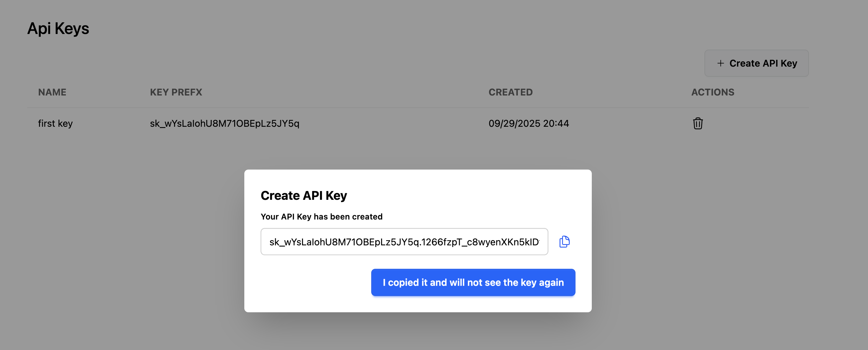Click the ACTIONS column header
Viewport: 868px width, 350px height.
coord(713,92)
